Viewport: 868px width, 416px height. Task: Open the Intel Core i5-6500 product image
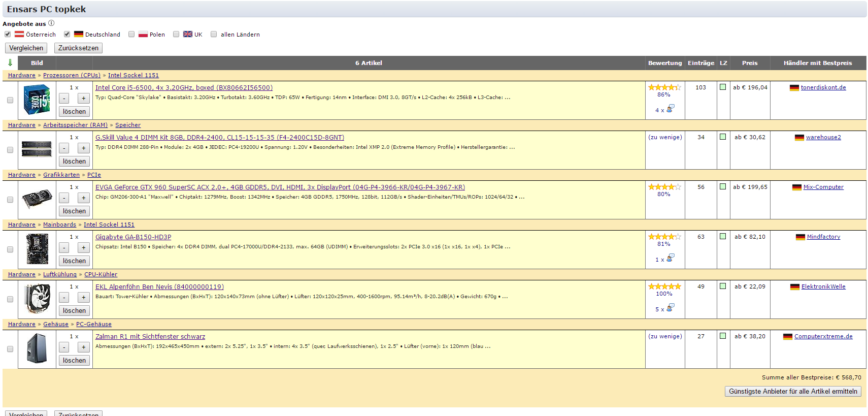tap(37, 100)
